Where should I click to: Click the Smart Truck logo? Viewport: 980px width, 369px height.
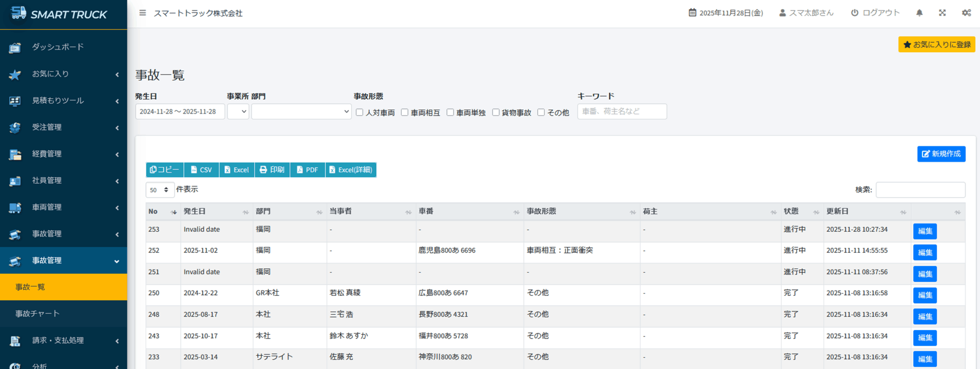(59, 14)
